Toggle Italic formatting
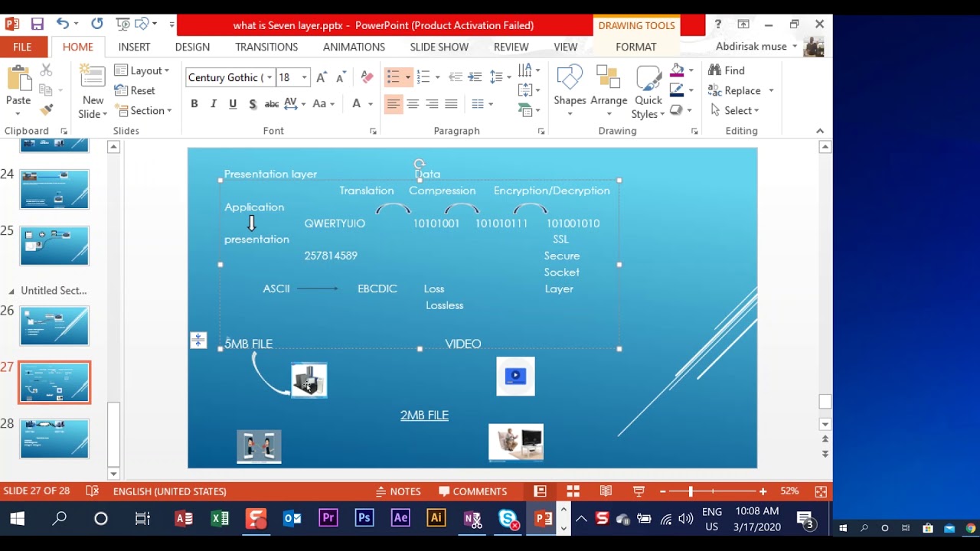The image size is (980, 551). [x=214, y=103]
